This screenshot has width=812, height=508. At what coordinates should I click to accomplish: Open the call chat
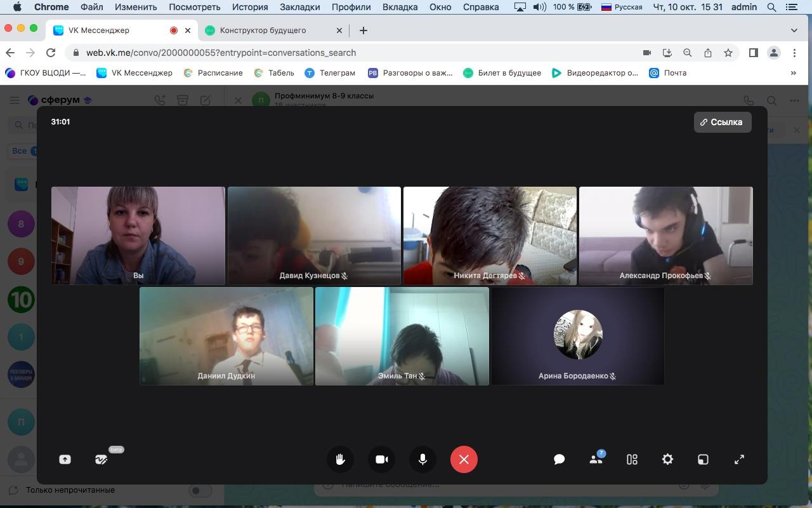(559, 459)
